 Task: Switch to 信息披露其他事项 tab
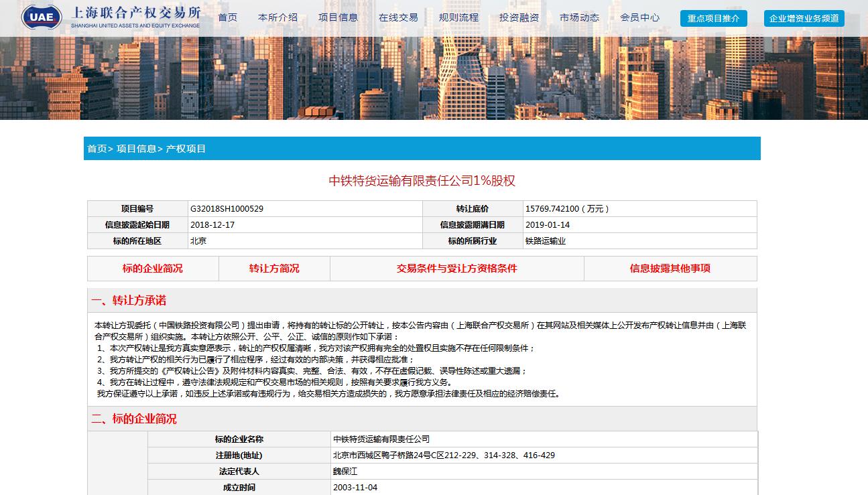[x=670, y=269]
